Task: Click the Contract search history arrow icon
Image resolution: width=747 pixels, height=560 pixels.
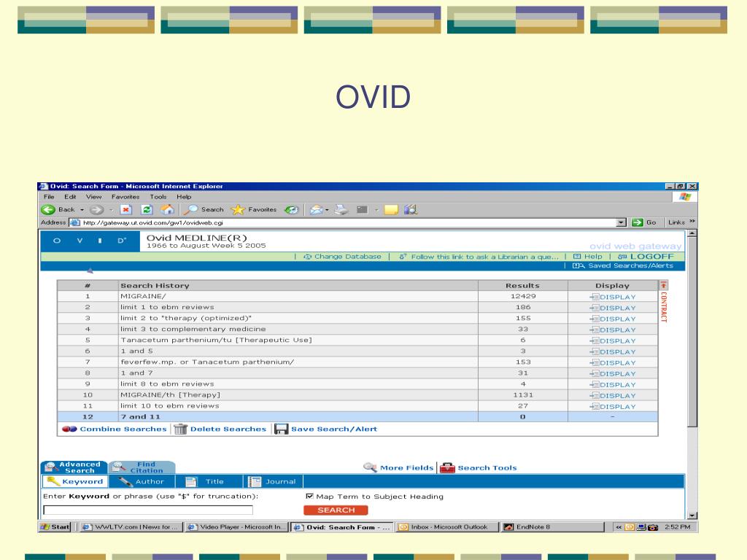Action: (x=663, y=285)
